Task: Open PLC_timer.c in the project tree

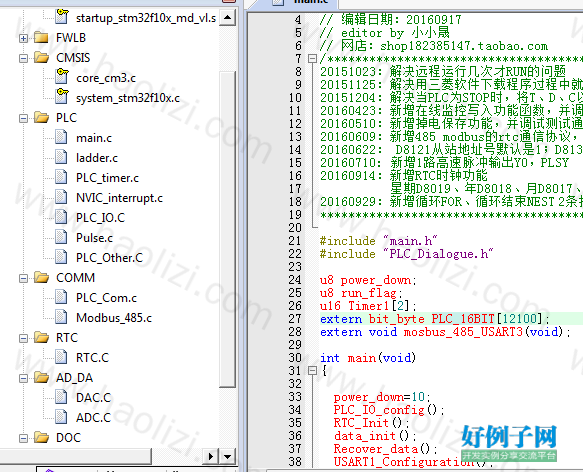Action: [x=107, y=178]
